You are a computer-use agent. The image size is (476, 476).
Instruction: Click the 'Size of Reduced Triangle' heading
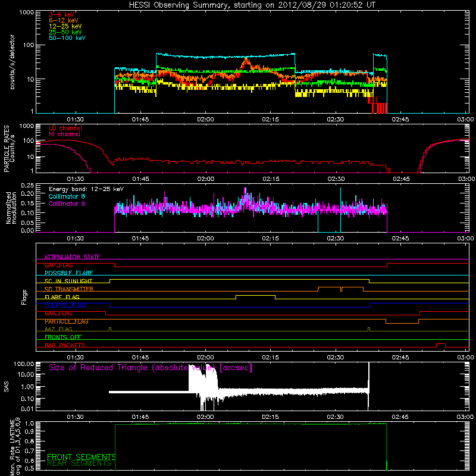(x=151, y=368)
